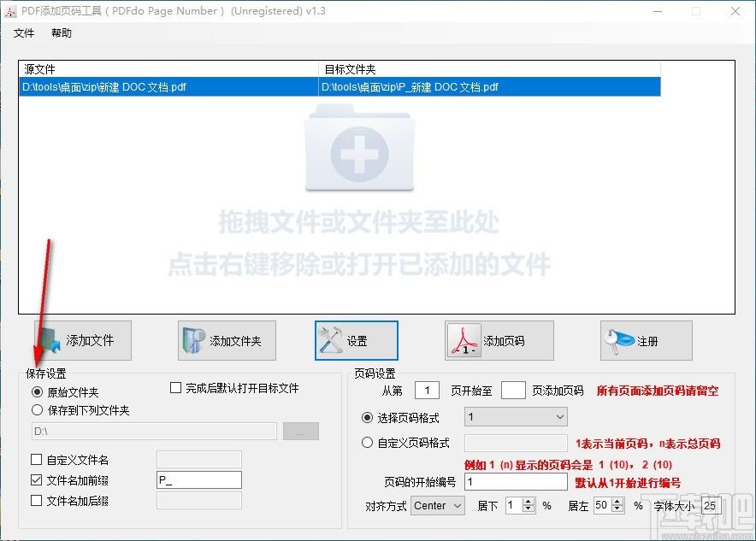This screenshot has width=756, height=541.
Task: Click the Add File icon (添加文件)
Action: [x=50, y=341]
